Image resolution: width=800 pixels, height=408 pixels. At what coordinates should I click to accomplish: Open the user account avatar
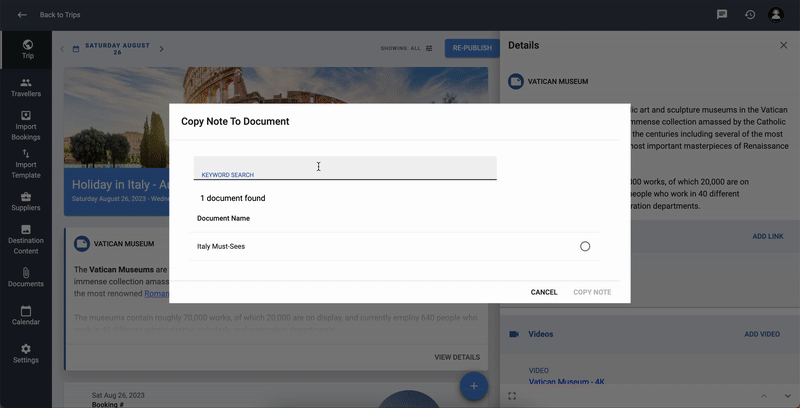coord(776,15)
